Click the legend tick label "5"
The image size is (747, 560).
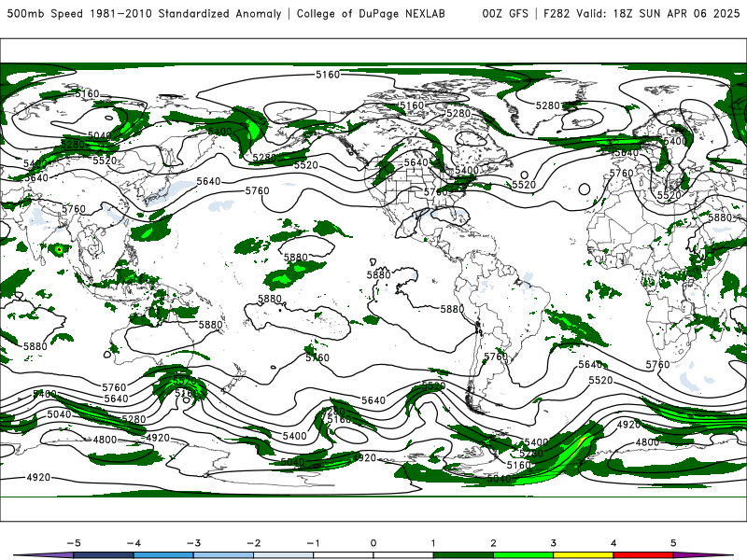coord(673,543)
